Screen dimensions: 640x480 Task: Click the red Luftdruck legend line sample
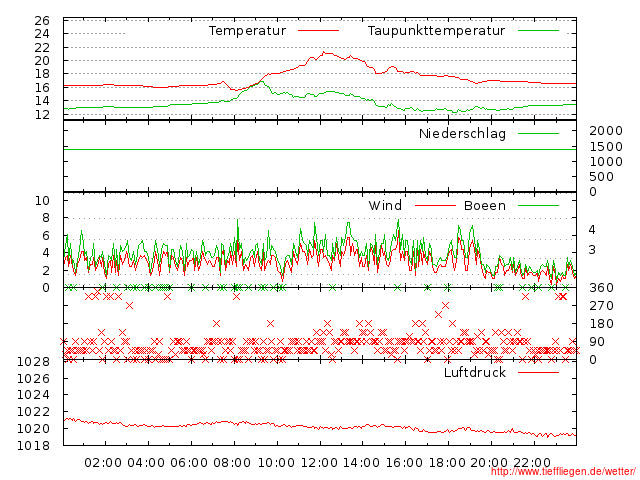[538, 372]
